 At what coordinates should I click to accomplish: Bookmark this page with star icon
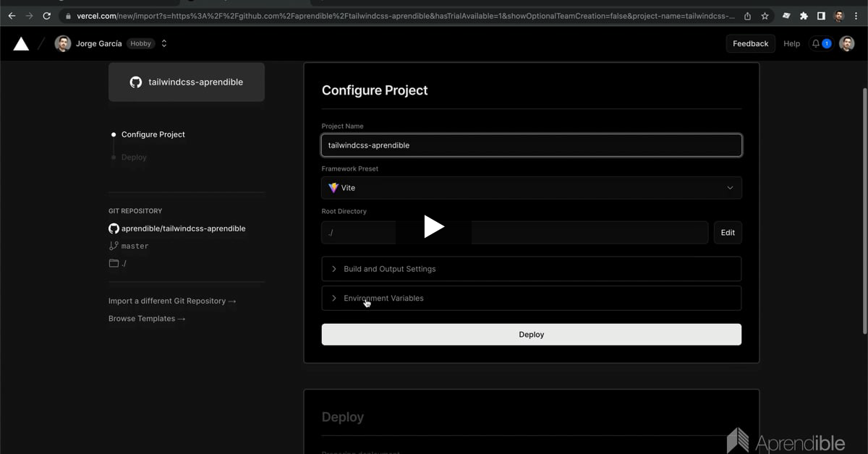[x=765, y=16]
